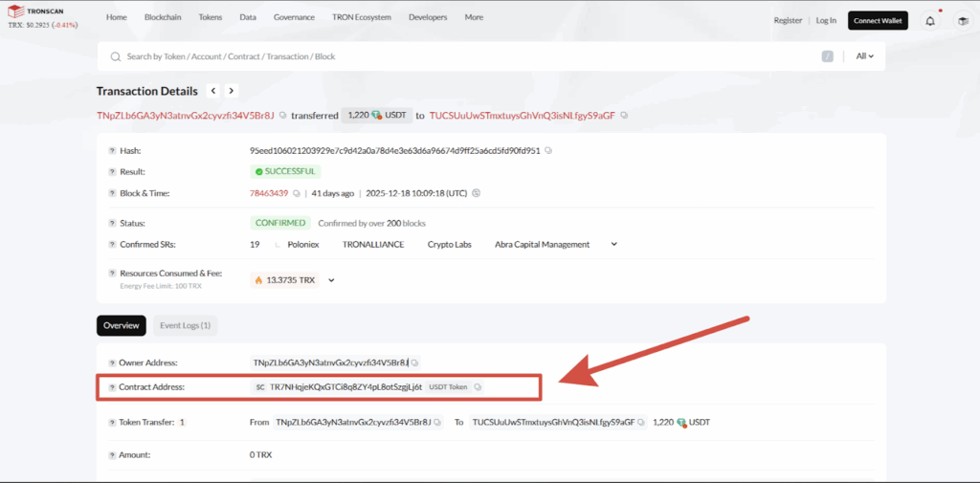Open the notifications bell icon
Screen dimensions: 980x483
(x=929, y=20)
